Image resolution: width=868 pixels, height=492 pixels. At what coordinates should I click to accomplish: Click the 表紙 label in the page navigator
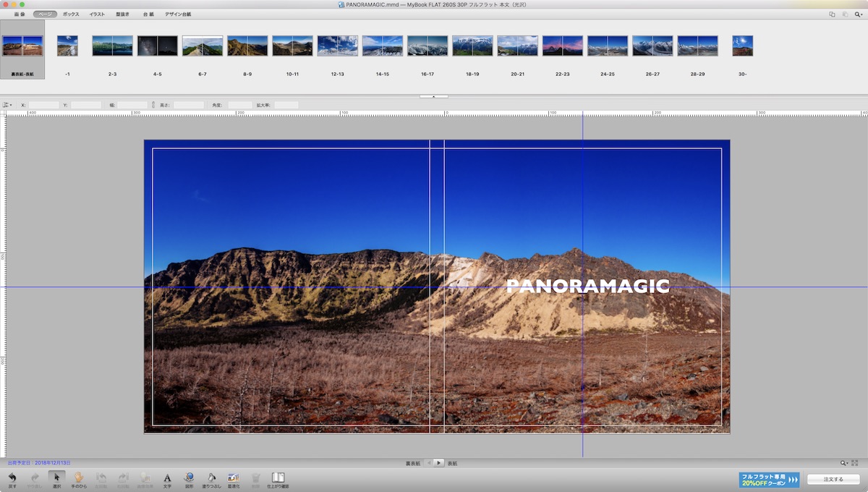pos(452,463)
